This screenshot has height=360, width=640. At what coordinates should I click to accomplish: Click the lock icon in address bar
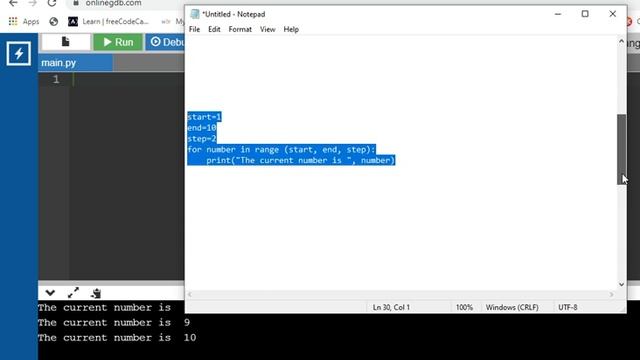[x=76, y=3]
